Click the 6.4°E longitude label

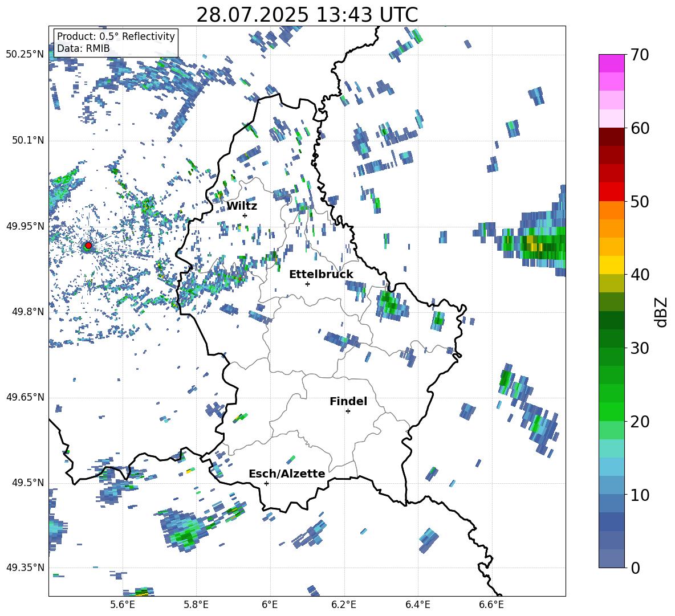pos(417,605)
